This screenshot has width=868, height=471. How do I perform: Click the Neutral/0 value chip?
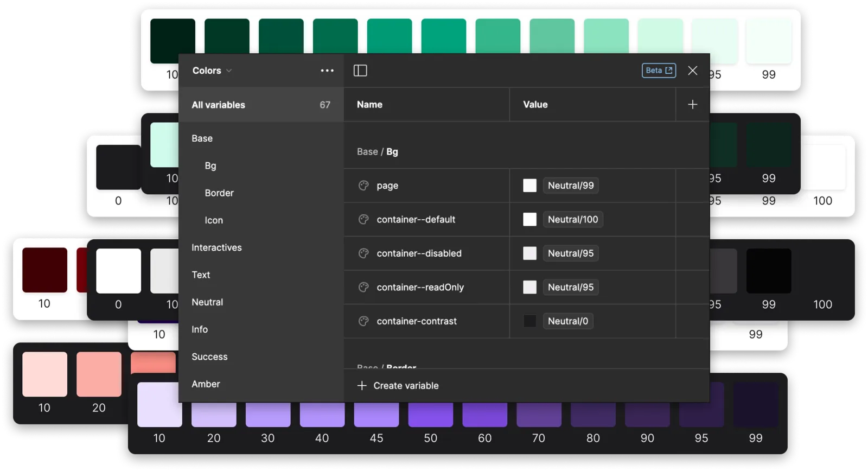pos(568,321)
